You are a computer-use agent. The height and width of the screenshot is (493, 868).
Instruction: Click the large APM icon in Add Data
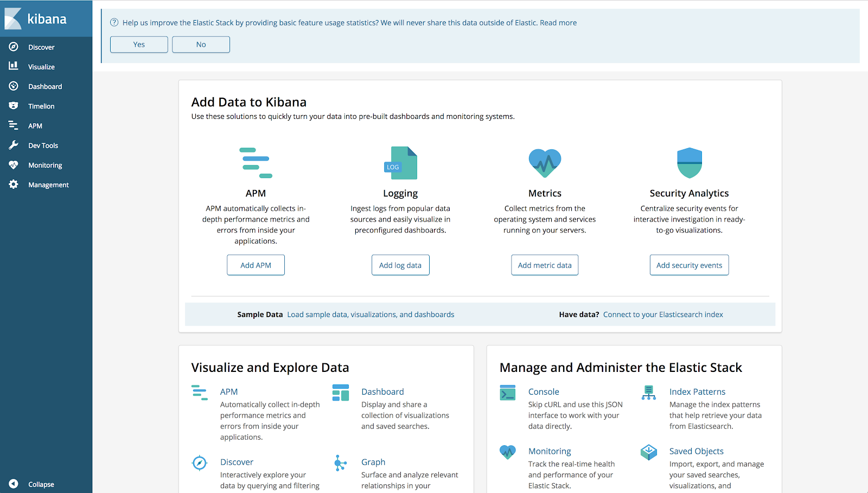click(256, 163)
